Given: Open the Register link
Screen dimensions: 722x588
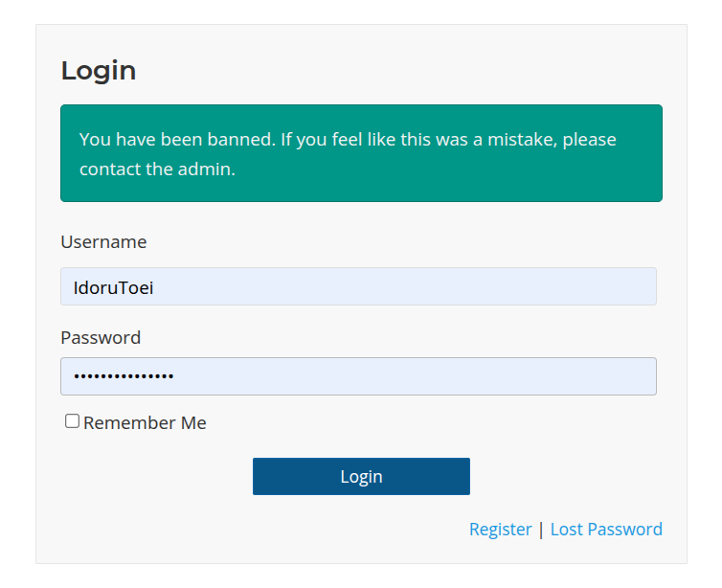Looking at the screenshot, I should [x=500, y=530].
